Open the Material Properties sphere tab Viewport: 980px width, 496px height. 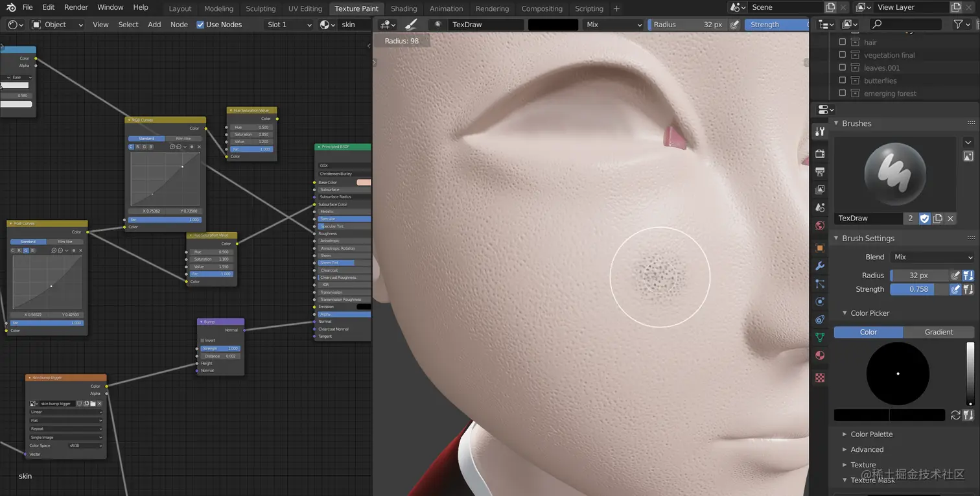[x=820, y=355]
